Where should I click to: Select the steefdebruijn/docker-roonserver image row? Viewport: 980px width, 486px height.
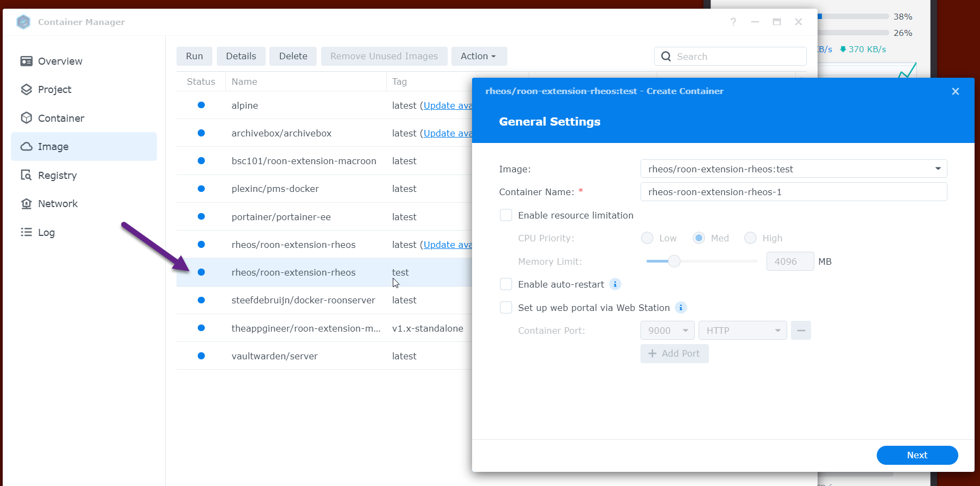pos(324,300)
